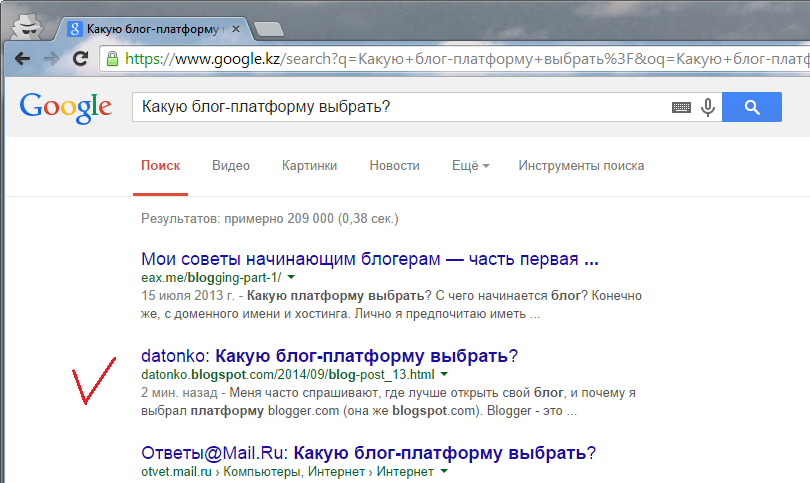Click the datonko.blogspot.com green URL text
The height and width of the screenshot is (483, 810).
point(288,375)
